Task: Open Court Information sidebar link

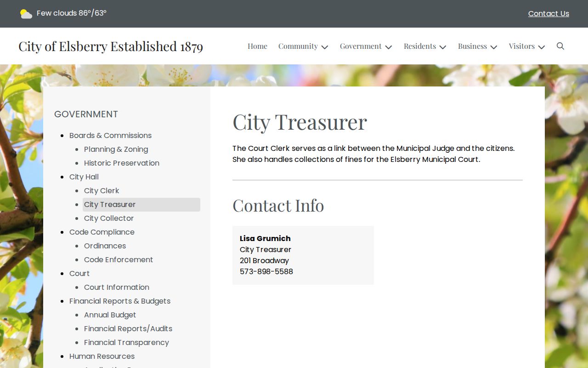Action: tap(117, 287)
